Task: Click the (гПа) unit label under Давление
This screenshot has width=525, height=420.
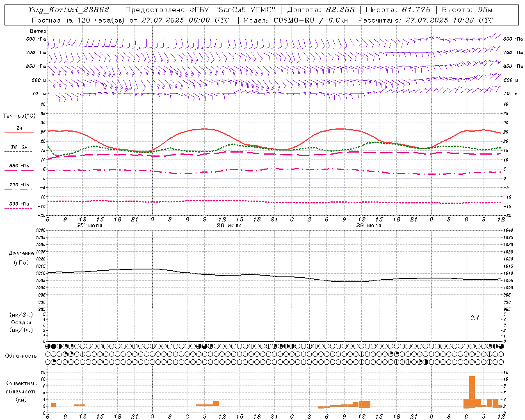Action: pos(21,262)
